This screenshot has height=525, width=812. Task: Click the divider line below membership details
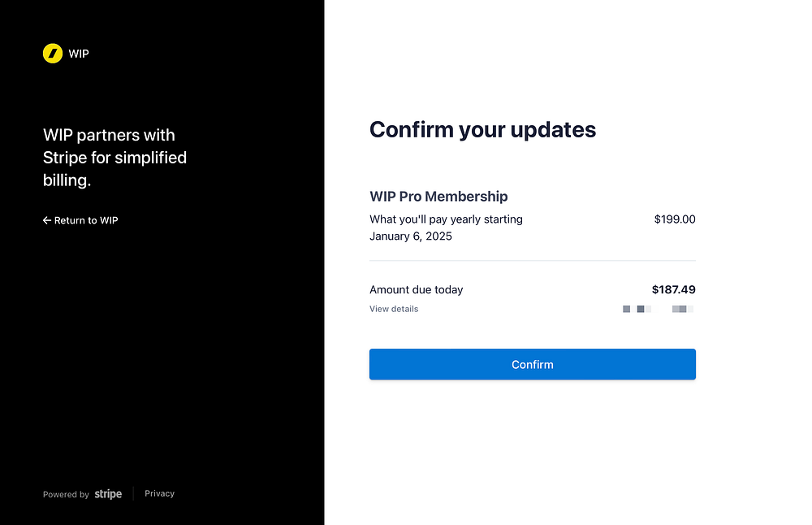532,261
